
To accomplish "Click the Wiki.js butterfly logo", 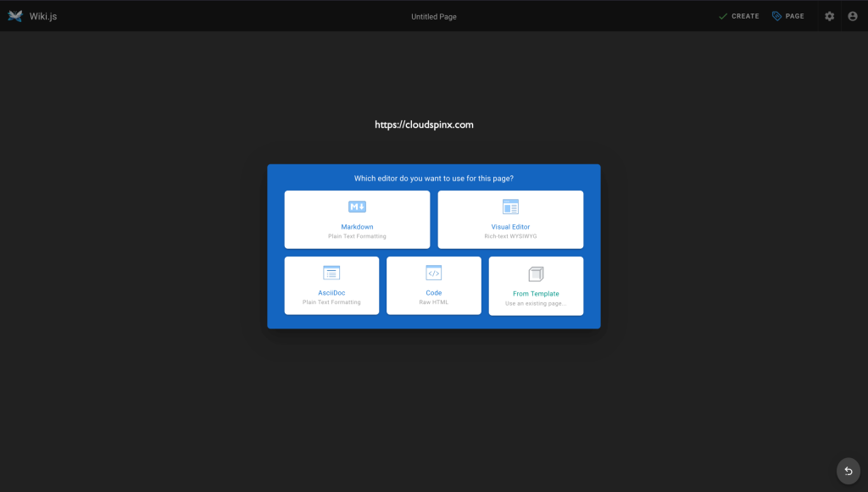I will click(14, 14).
